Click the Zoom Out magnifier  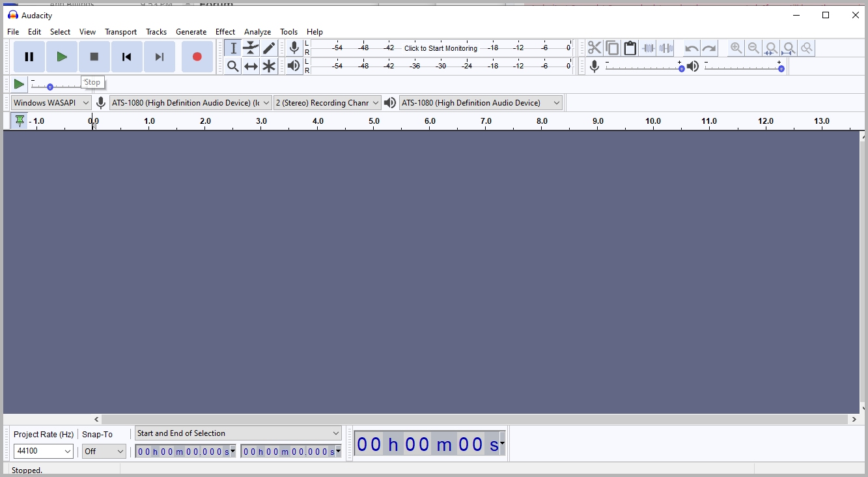(x=754, y=48)
